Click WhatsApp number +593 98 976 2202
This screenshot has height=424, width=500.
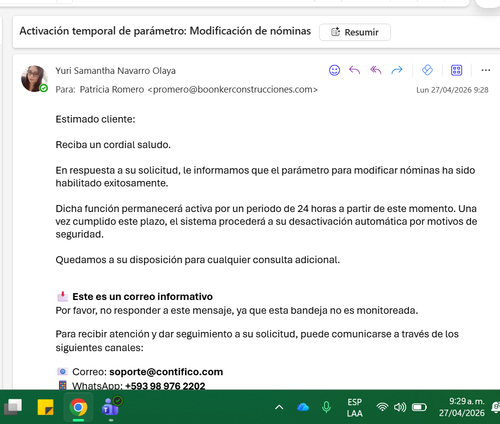click(x=165, y=386)
